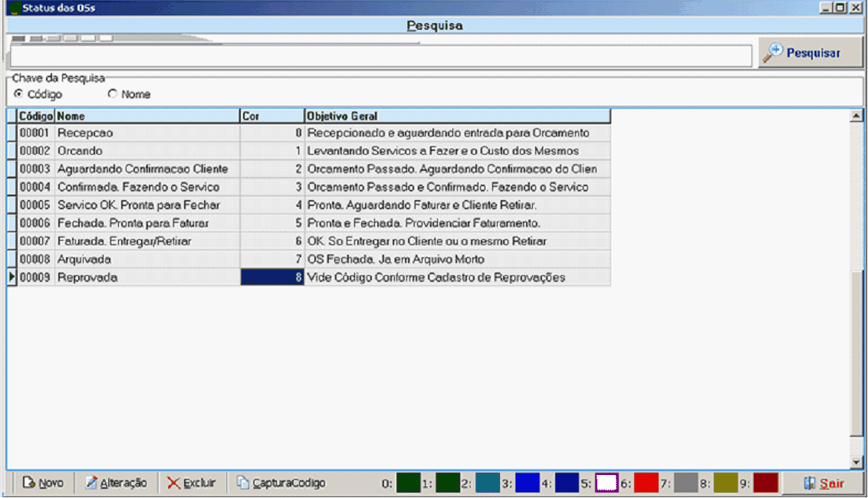Image resolution: width=868 pixels, height=498 pixels.
Task: Pick the red color swatch number 6
Action: pos(646,483)
